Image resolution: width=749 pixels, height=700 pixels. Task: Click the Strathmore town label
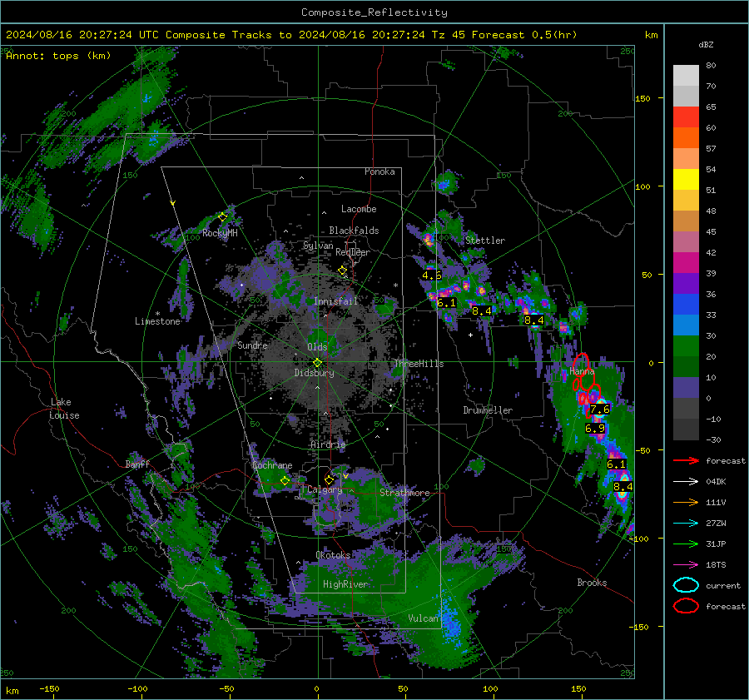(x=404, y=493)
